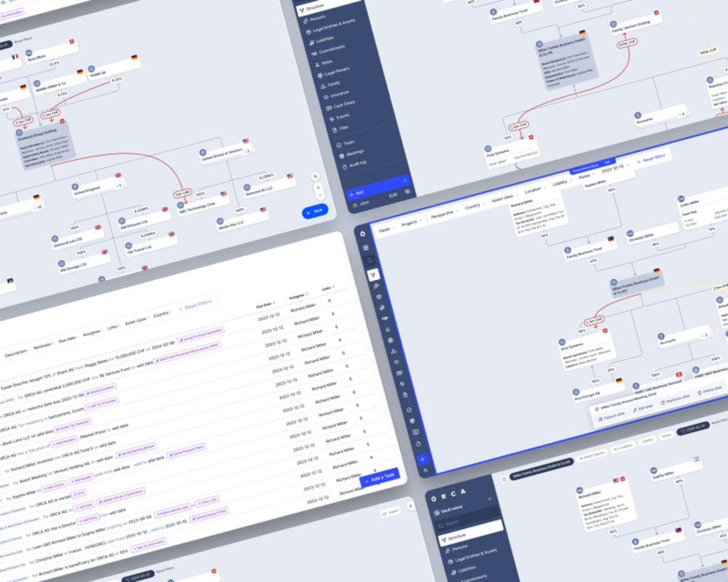
Task: Open Liabilities in the top sidebar
Action: point(321,41)
